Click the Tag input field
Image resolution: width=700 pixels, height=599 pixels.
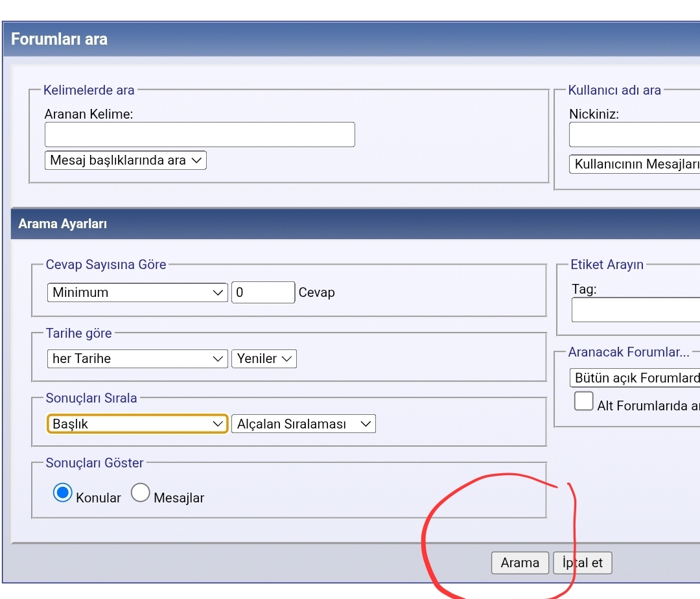[x=635, y=310]
